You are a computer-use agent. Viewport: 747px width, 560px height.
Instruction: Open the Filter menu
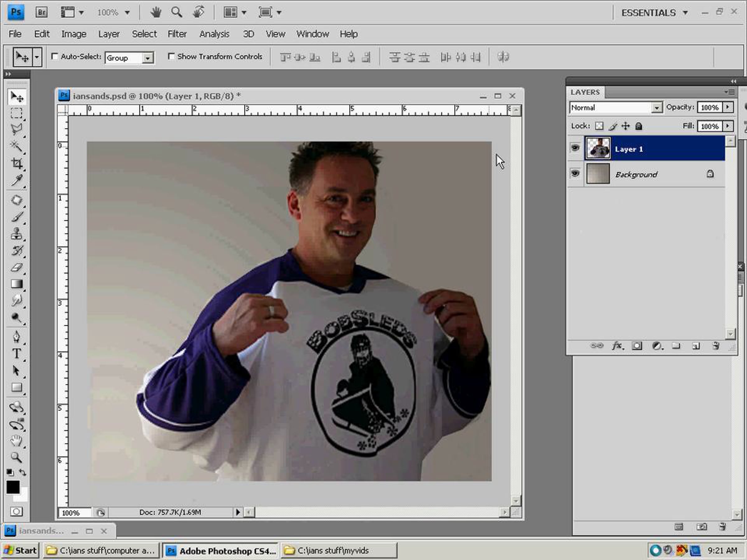point(177,34)
